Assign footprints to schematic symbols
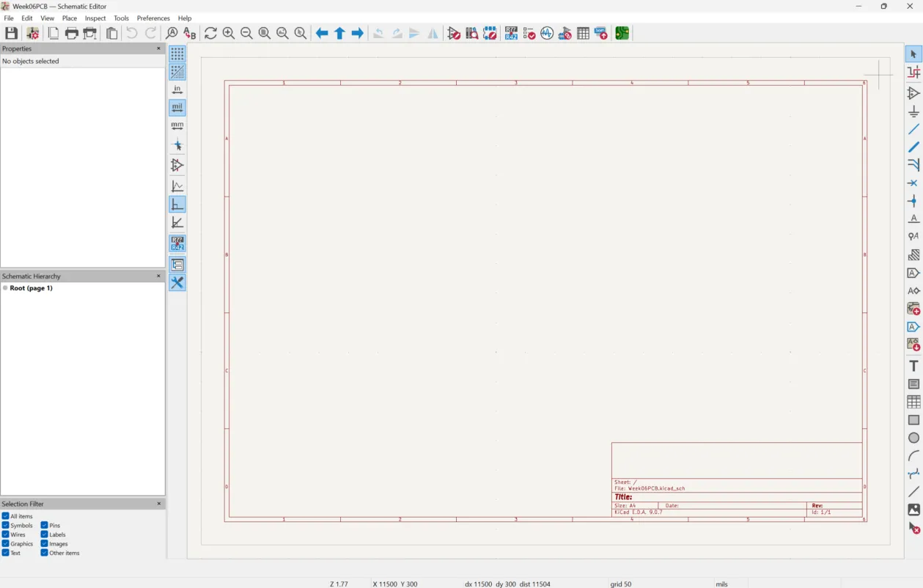This screenshot has height=588, width=923. click(565, 33)
